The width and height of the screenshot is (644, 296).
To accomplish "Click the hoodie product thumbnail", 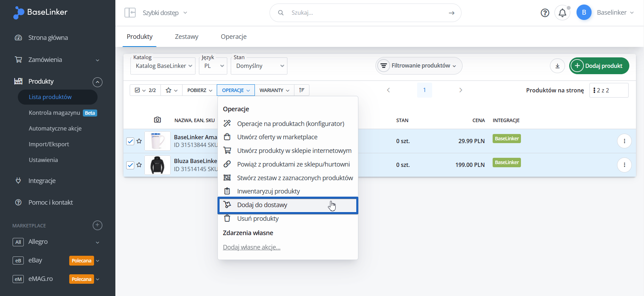I will [157, 165].
